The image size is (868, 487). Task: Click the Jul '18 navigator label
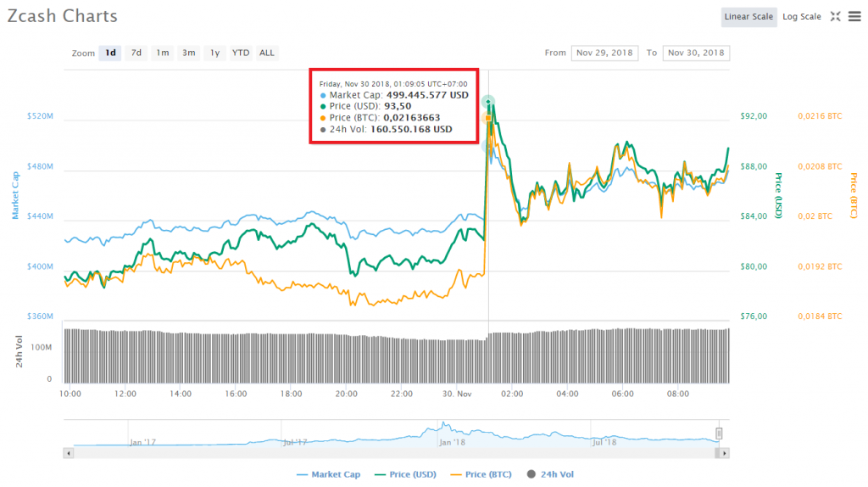(604, 442)
